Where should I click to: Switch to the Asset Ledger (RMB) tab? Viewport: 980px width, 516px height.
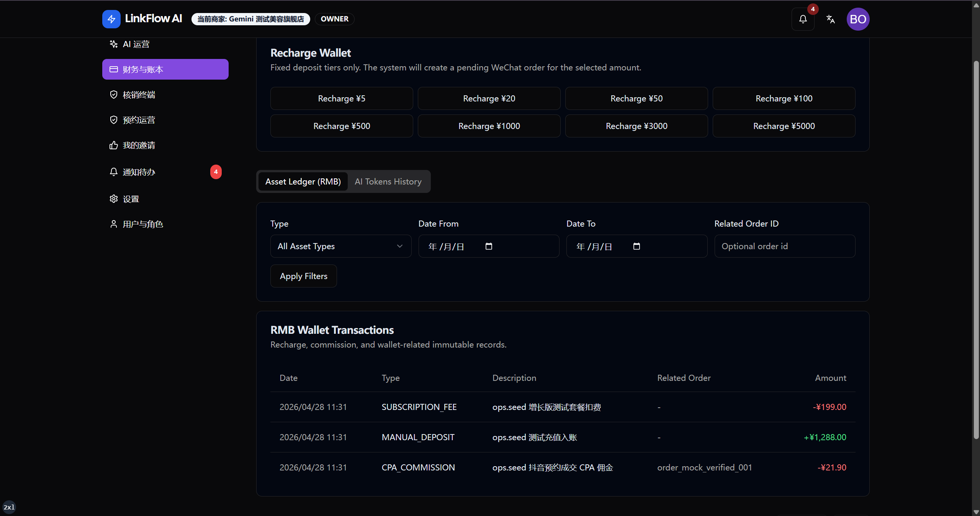coord(303,181)
